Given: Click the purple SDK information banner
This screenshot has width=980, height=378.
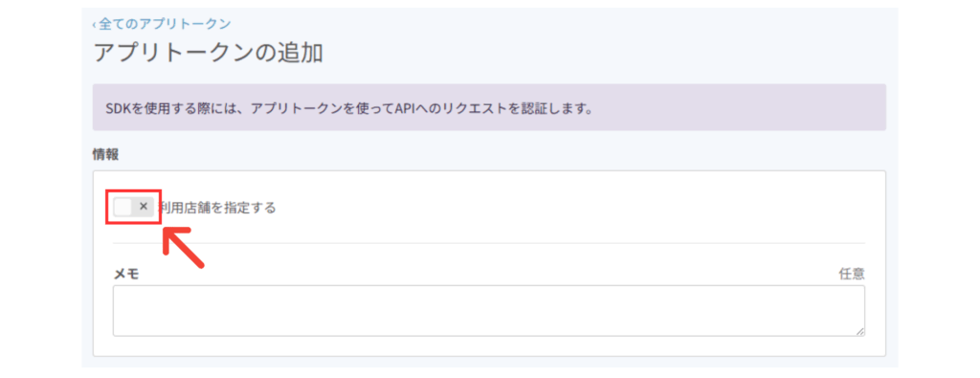Looking at the screenshot, I should pos(489,107).
